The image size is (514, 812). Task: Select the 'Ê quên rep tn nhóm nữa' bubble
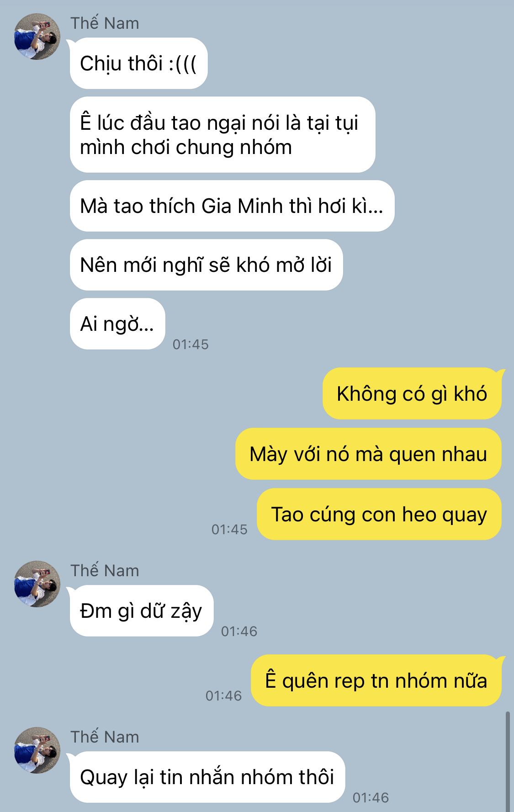(376, 681)
